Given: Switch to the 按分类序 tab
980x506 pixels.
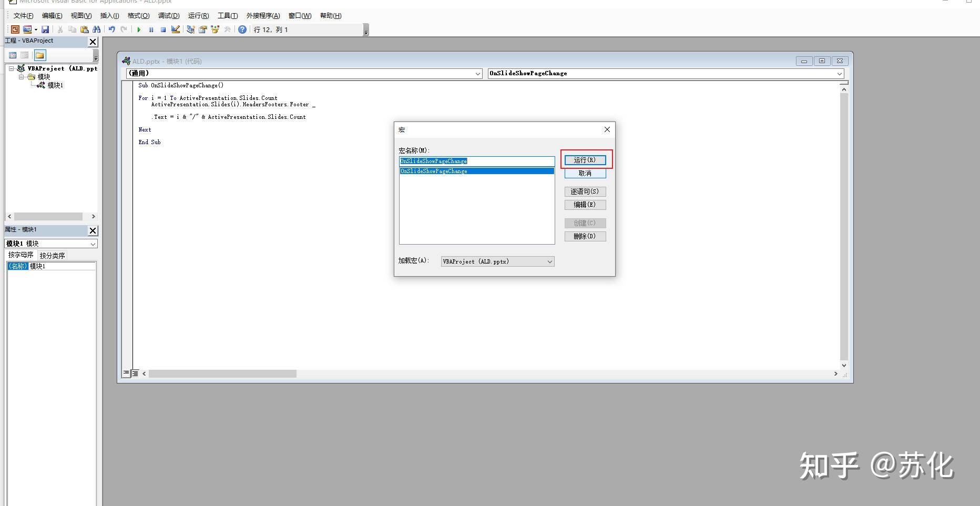Looking at the screenshot, I should coord(52,256).
